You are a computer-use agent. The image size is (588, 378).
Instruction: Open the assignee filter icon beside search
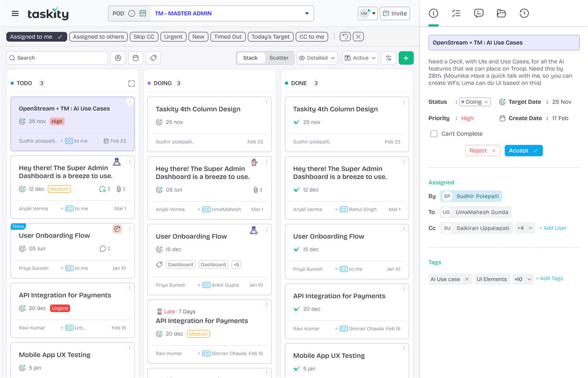pos(118,58)
